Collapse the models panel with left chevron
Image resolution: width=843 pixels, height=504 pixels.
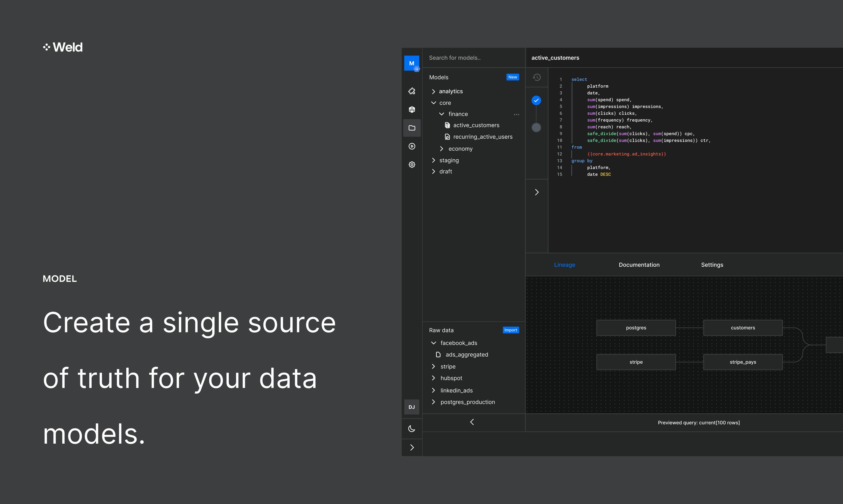(472, 422)
